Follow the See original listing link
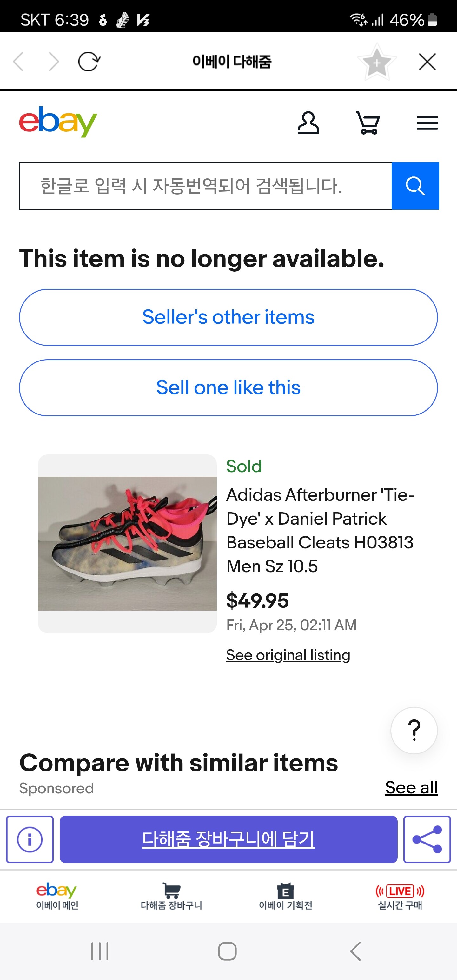This screenshot has width=457, height=980. coord(288,655)
